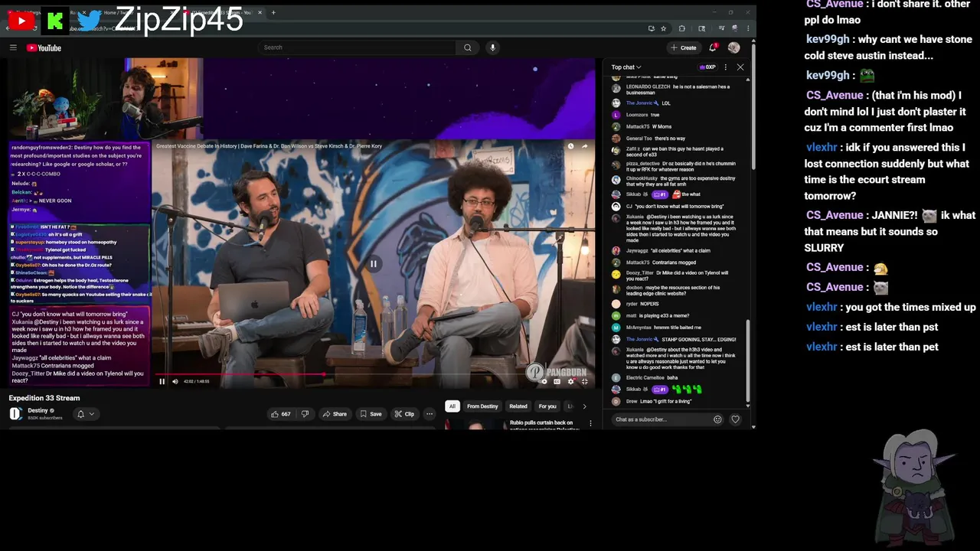Like the video with thumbs up
980x551 pixels.
[280, 414]
